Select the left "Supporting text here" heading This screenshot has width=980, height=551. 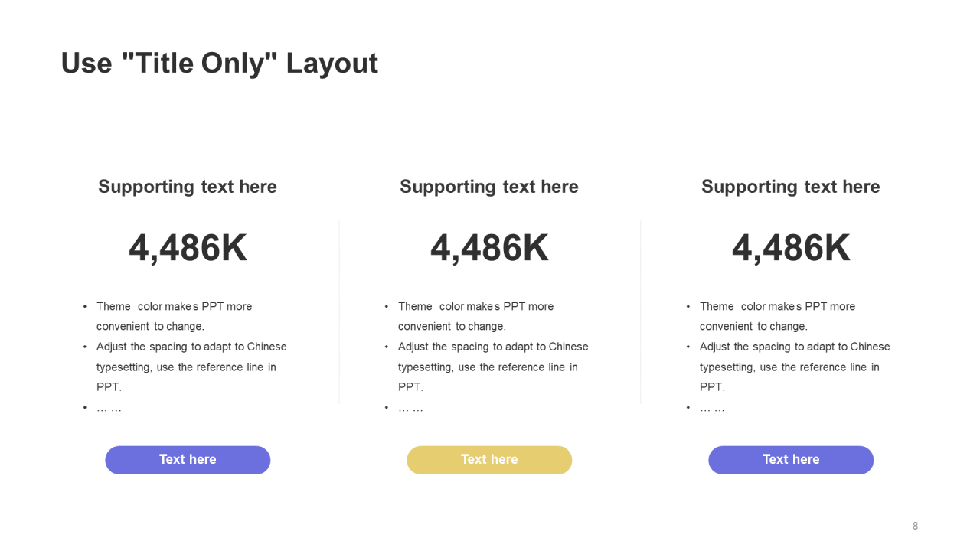pos(188,187)
